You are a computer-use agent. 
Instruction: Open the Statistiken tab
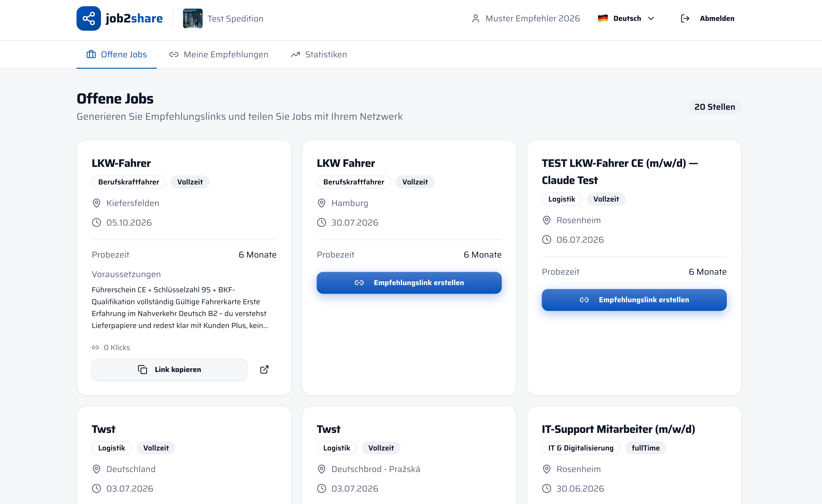pos(318,54)
